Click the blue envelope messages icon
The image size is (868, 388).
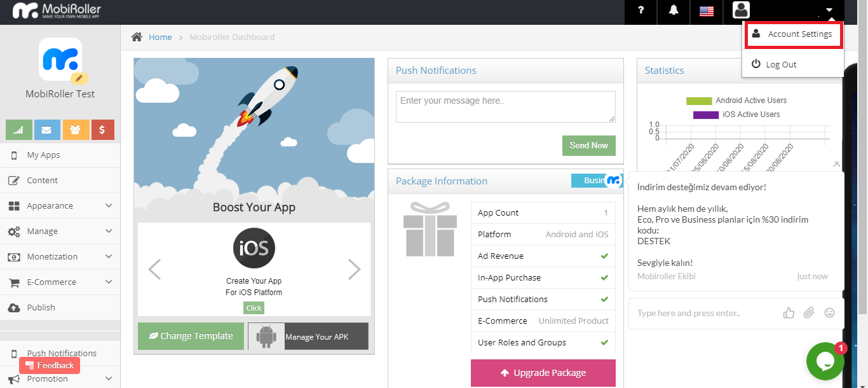[47, 130]
